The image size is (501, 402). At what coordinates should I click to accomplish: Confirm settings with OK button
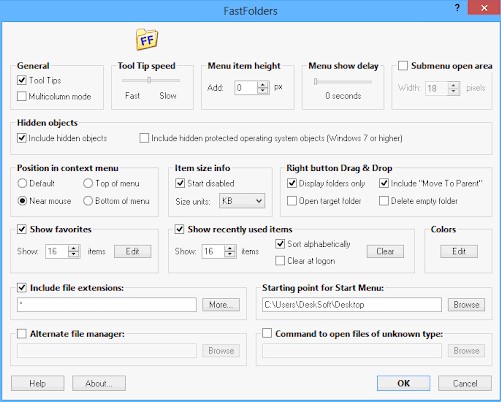[404, 383]
